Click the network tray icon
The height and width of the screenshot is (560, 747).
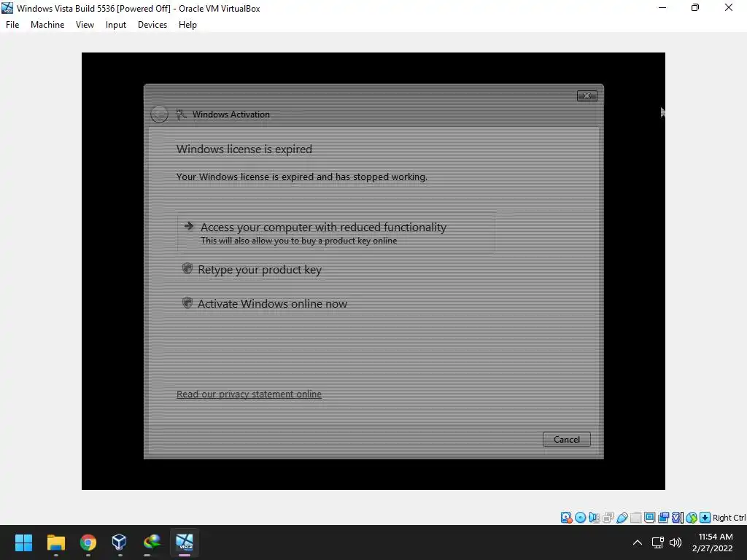658,542
